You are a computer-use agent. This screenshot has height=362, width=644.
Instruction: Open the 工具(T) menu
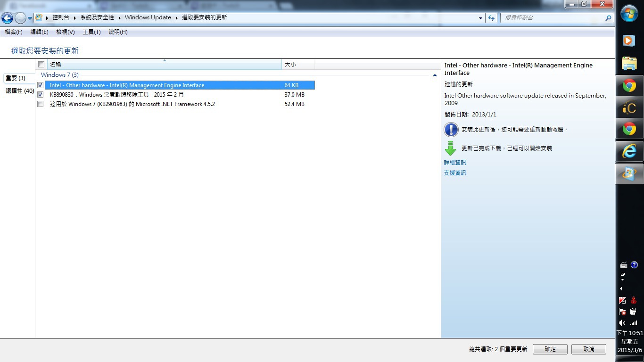91,32
